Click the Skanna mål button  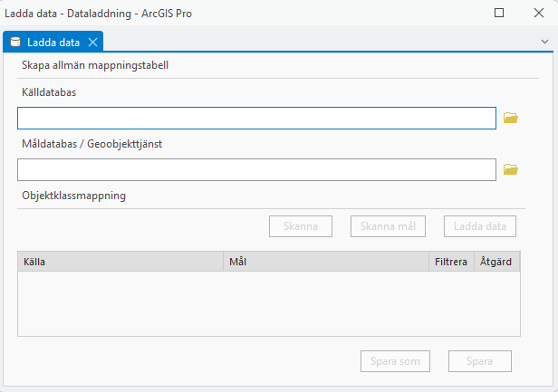point(388,226)
